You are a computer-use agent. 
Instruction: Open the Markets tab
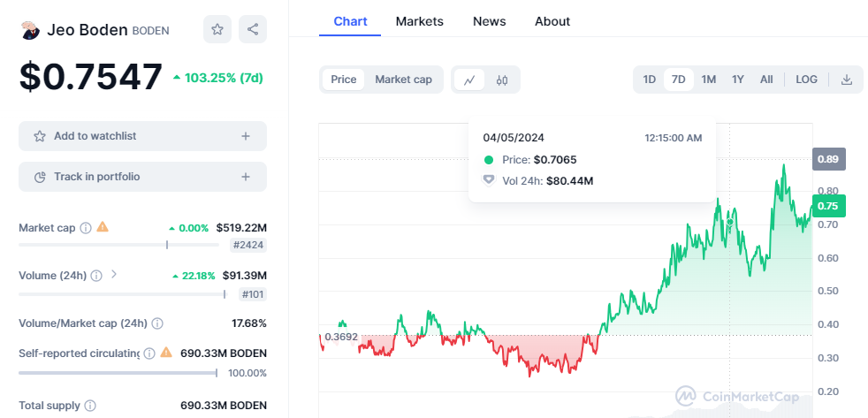[x=420, y=21]
